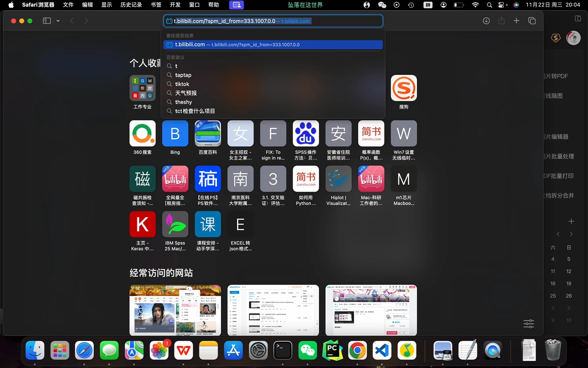Viewport: 588px width, 368px height.
Task: Launch Google Chrome from the Dock
Action: click(357, 350)
